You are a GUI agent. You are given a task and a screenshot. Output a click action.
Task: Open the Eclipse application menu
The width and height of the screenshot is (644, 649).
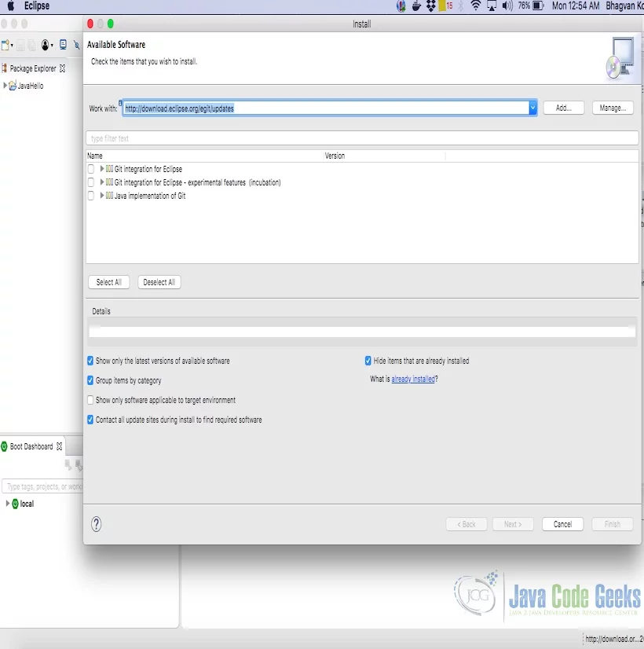[36, 5]
